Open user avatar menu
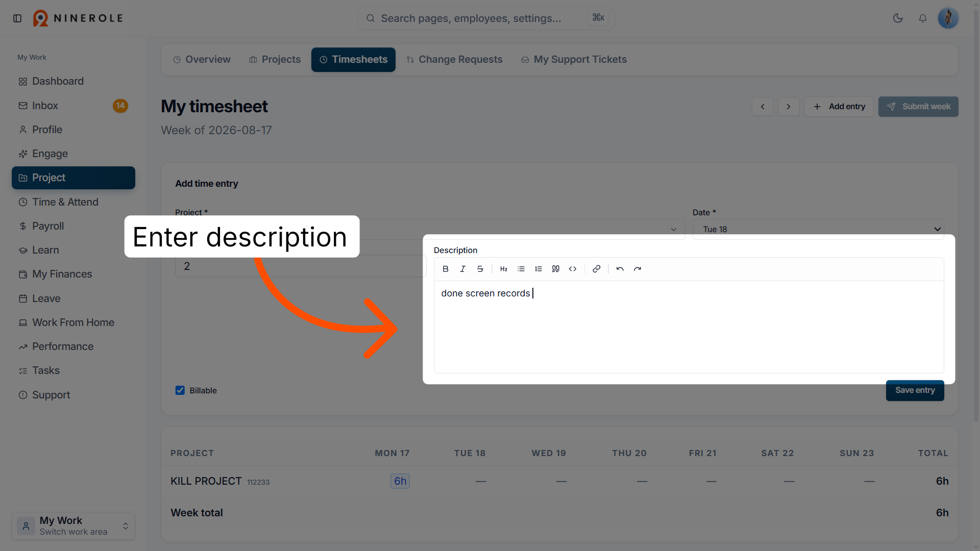980x551 pixels. click(948, 18)
